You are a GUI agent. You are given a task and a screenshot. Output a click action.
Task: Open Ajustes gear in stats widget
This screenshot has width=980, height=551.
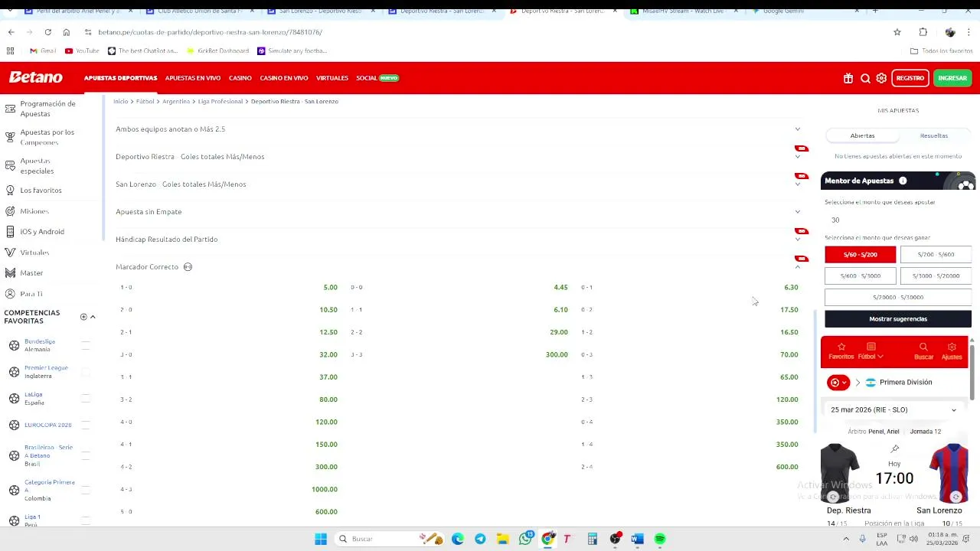pos(952,347)
